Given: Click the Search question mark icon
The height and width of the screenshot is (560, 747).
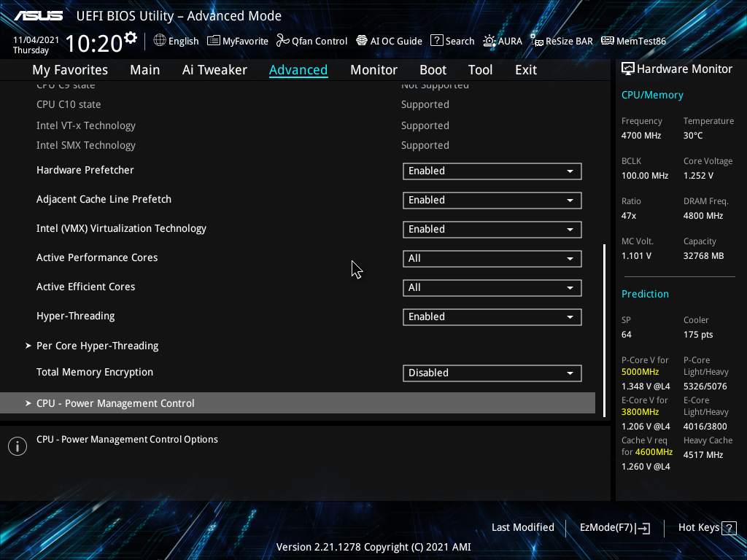Looking at the screenshot, I should [437, 41].
